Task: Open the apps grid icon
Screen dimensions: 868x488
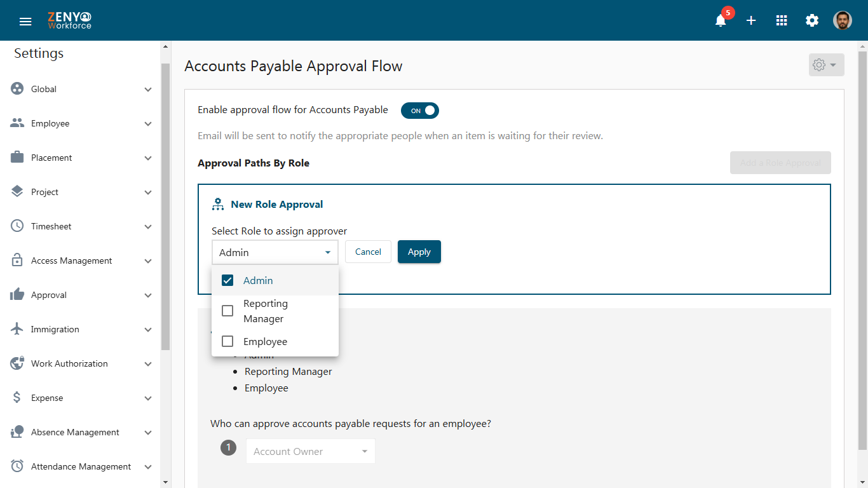Action: (x=782, y=20)
